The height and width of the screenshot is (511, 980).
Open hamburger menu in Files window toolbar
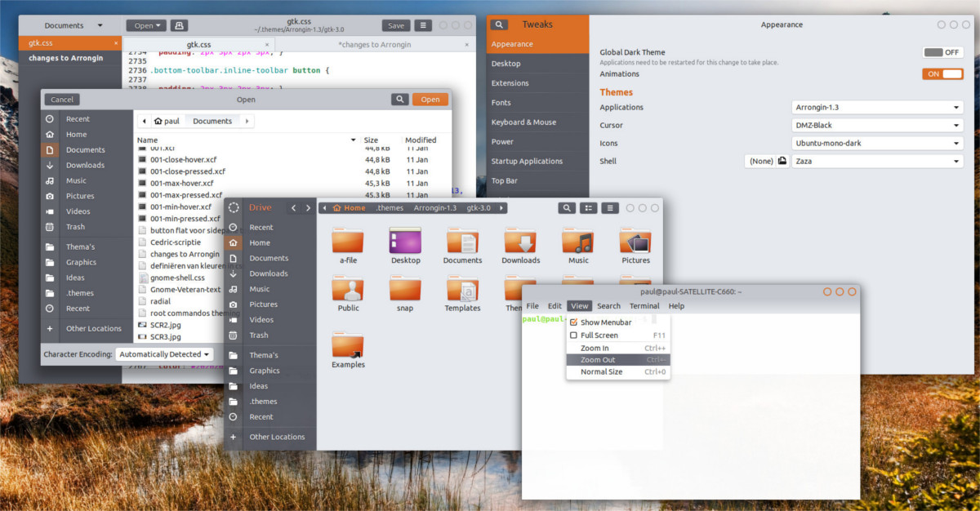pyautogui.click(x=610, y=208)
